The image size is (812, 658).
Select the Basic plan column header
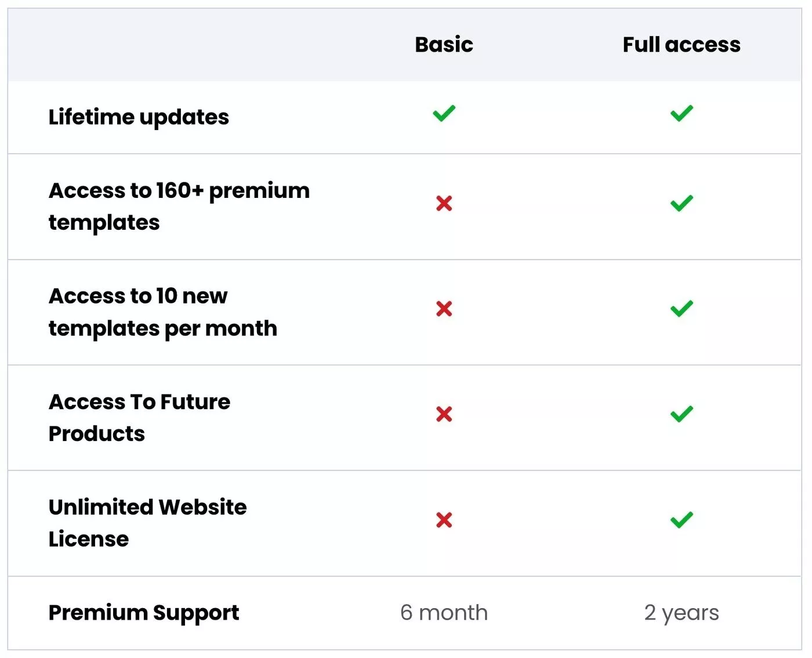(444, 45)
